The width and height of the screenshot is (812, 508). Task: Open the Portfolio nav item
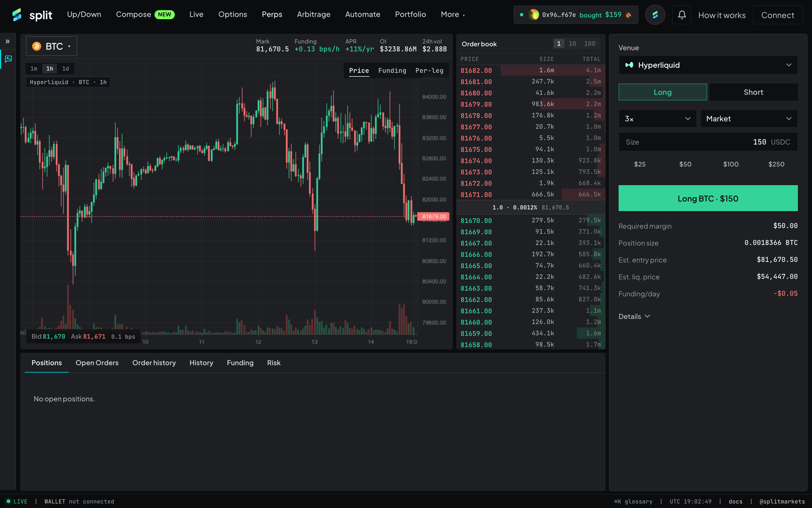pyautogui.click(x=410, y=14)
